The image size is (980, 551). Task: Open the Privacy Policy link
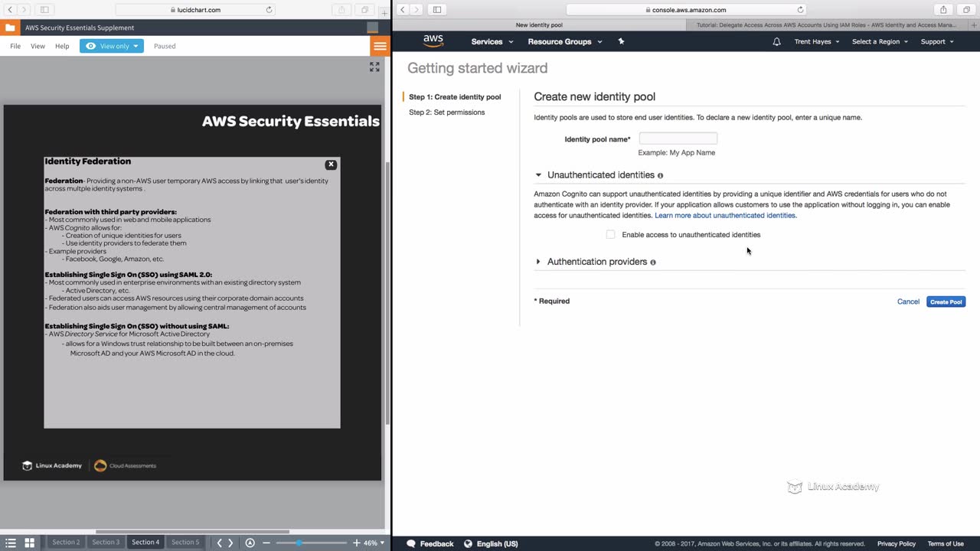[897, 544]
